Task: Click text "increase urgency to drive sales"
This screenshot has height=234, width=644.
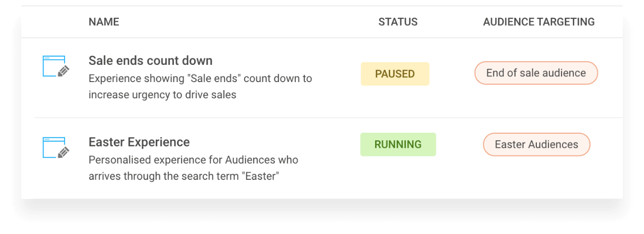Action: tap(162, 95)
